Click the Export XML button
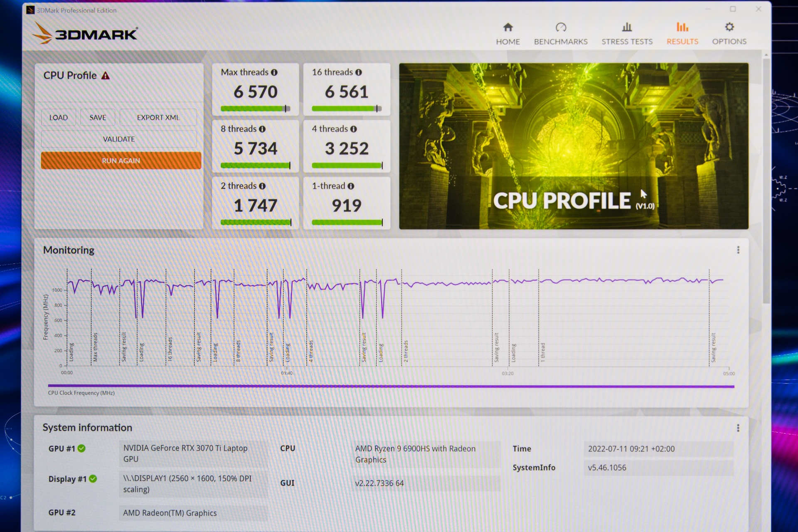Screen dimensions: 798x532 pos(158,118)
